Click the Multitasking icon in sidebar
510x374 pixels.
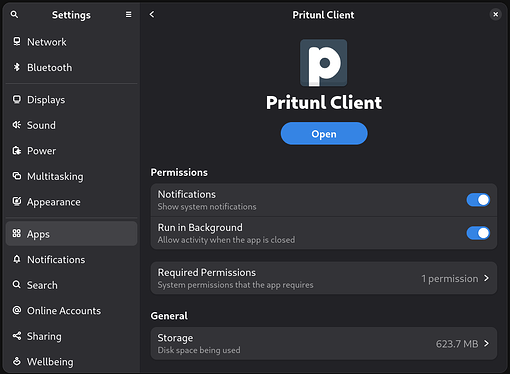(x=17, y=176)
